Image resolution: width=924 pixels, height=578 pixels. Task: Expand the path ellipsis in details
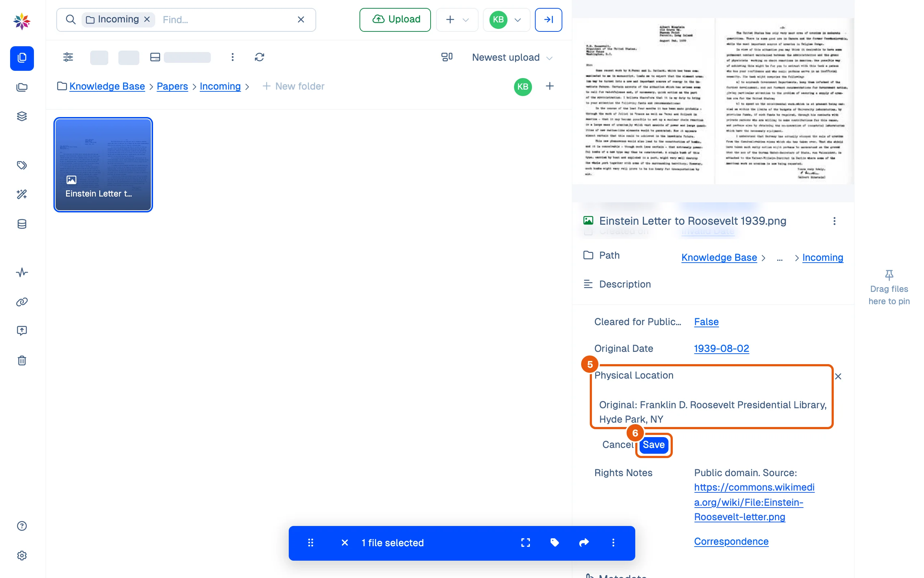[x=780, y=258]
